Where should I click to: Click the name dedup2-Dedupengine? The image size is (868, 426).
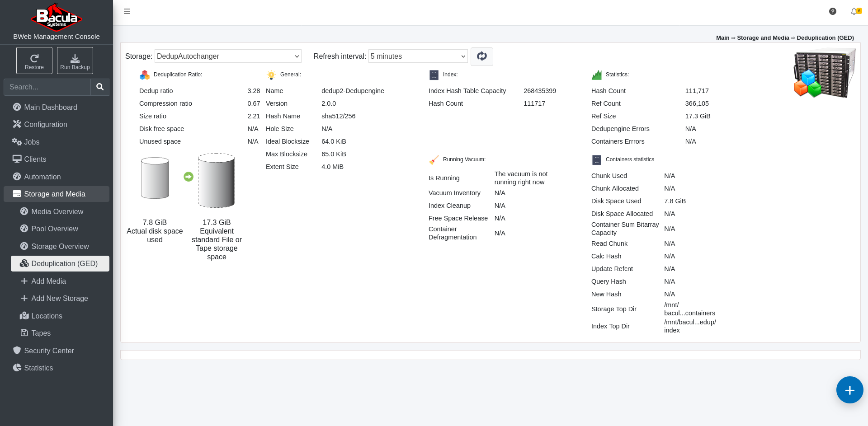point(353,91)
